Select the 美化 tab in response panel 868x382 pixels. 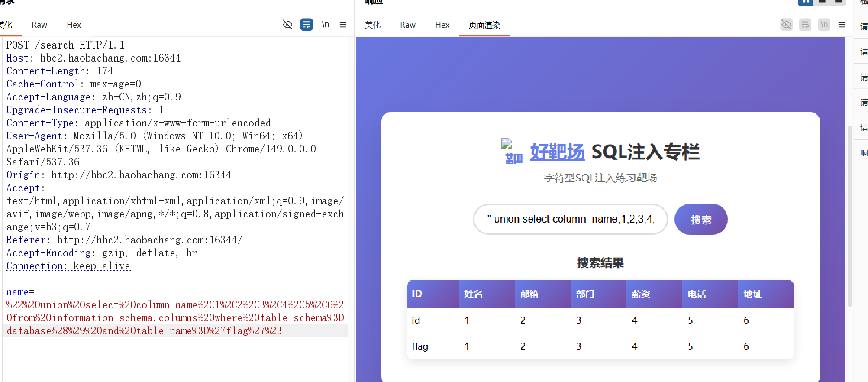[x=373, y=25]
